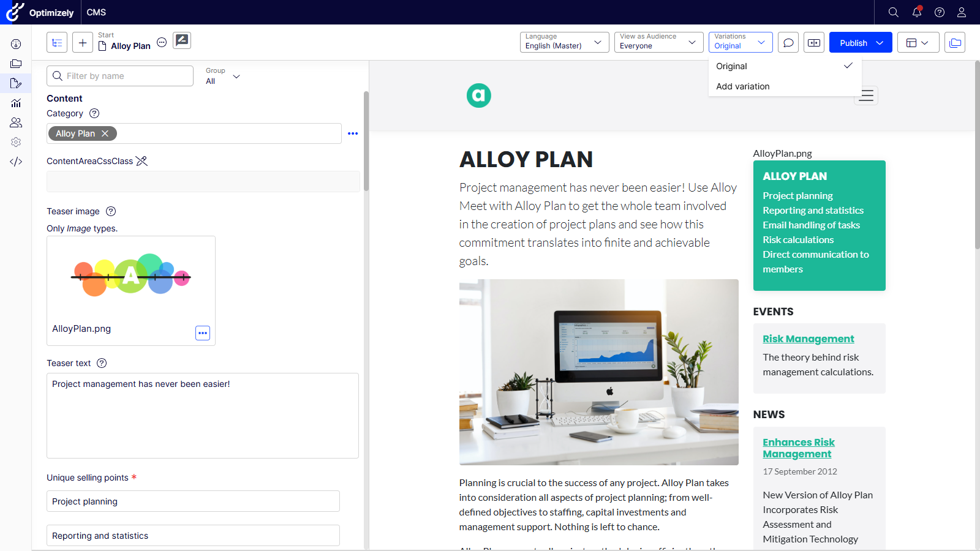Open AlloyPlan.png image options ellipsis
The height and width of the screenshot is (551, 980).
(203, 333)
